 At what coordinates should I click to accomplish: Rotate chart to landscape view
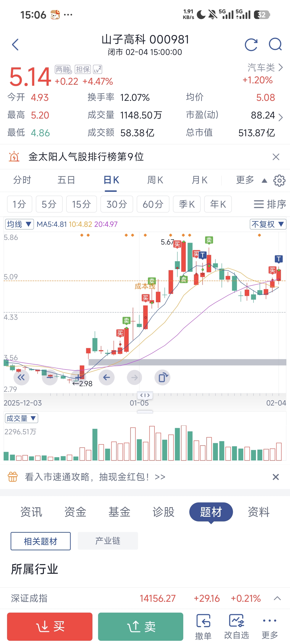pyautogui.click(x=163, y=377)
